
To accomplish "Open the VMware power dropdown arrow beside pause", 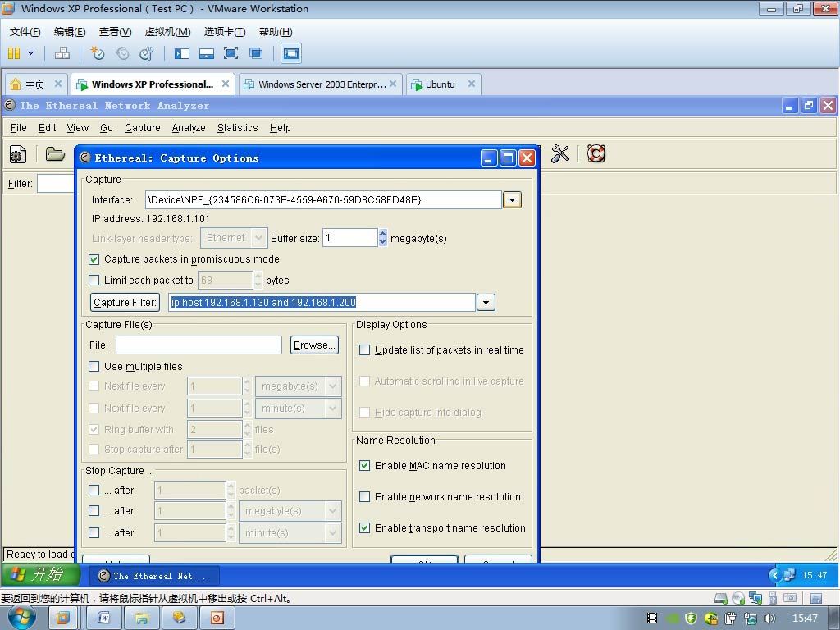I will [x=30, y=53].
